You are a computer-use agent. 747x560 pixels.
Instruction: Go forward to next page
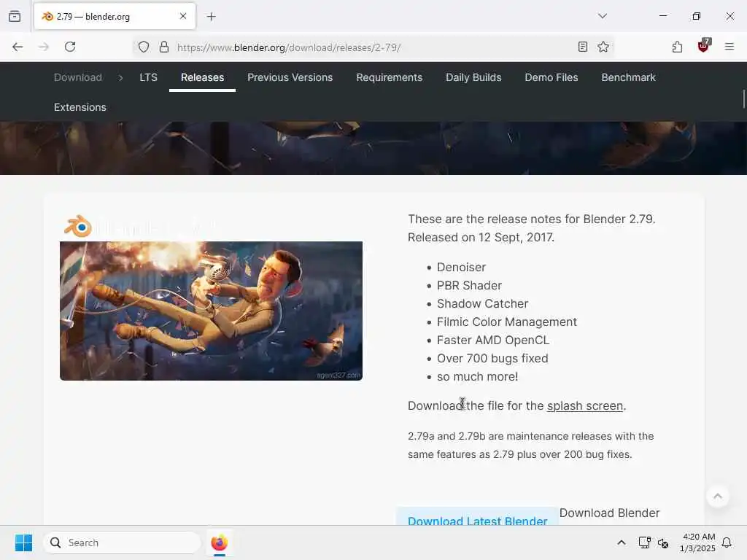click(x=44, y=47)
